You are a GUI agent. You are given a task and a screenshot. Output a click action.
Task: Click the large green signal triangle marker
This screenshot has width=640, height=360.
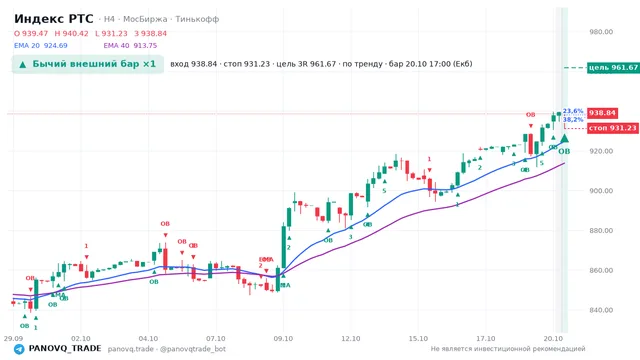point(564,138)
